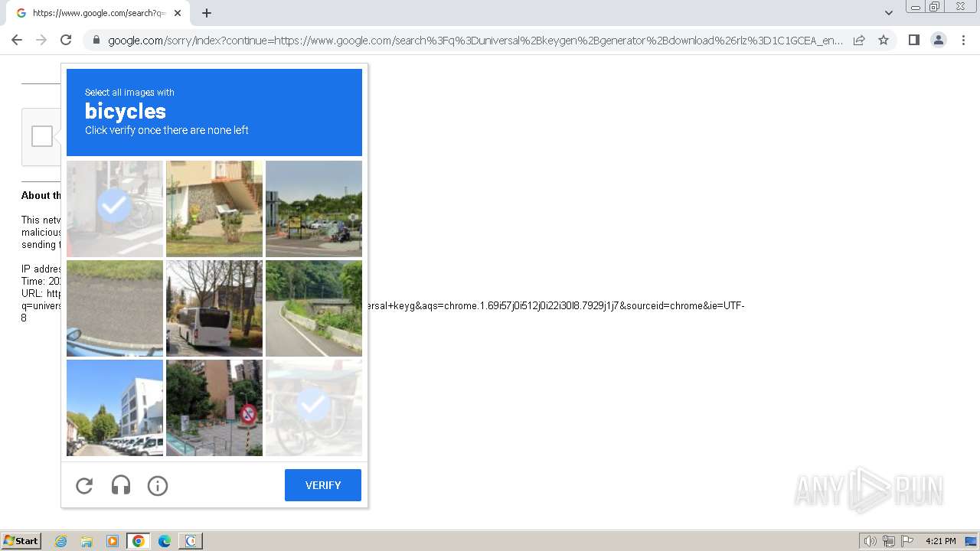Viewport: 980px width, 551px height.
Task: Reload the page with the refresh icon
Action: click(66, 40)
